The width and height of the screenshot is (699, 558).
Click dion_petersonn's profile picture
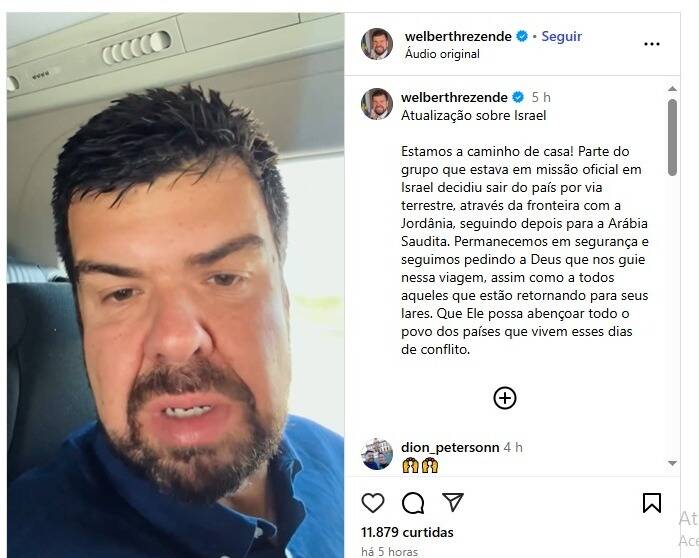point(377,454)
